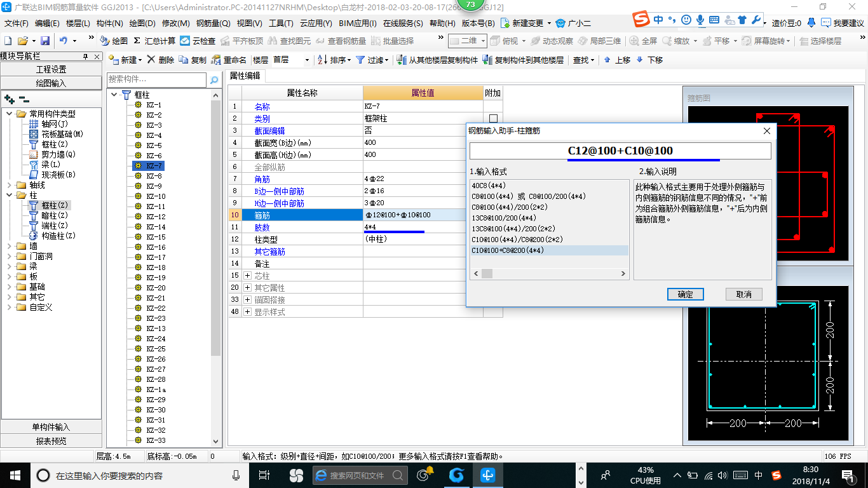
Task: Open 文件(F) menu
Action: [17, 23]
